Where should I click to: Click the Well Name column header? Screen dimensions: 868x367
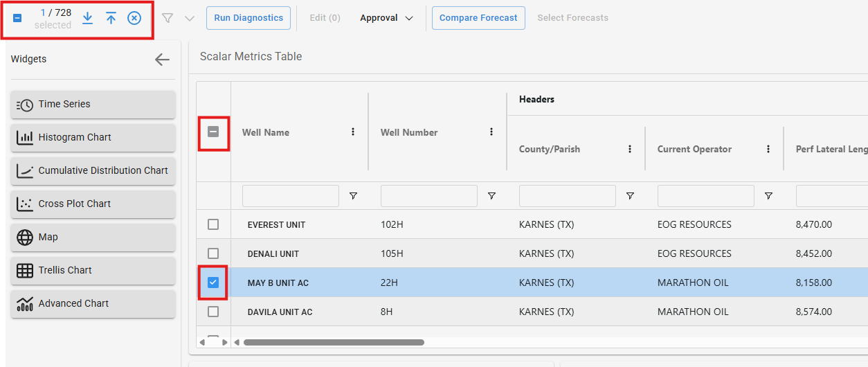pyautogui.click(x=266, y=132)
